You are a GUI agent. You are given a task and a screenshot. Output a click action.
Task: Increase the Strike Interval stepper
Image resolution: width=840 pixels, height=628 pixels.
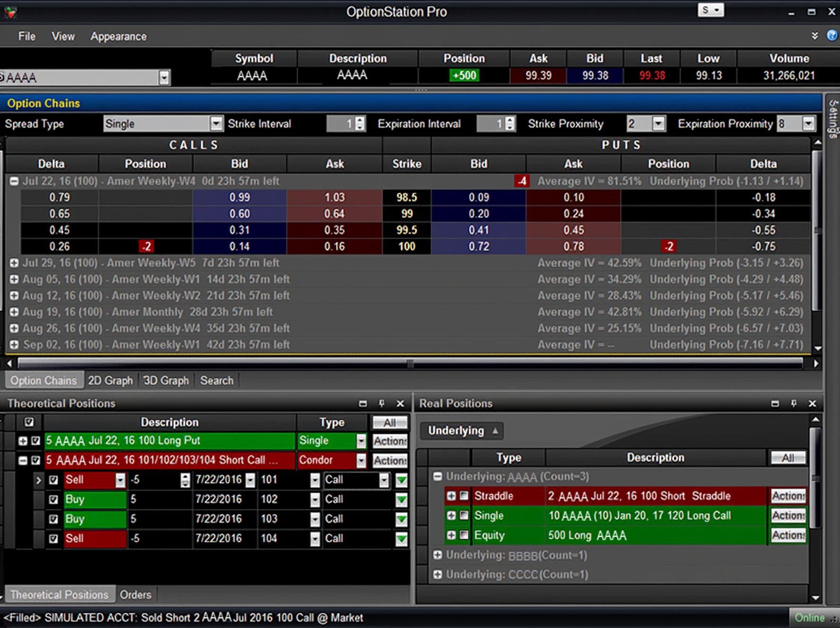pos(360,120)
